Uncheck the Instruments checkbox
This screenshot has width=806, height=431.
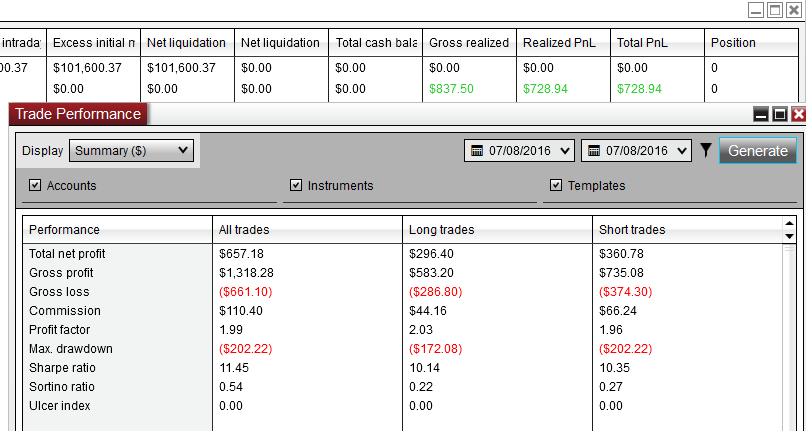click(296, 185)
